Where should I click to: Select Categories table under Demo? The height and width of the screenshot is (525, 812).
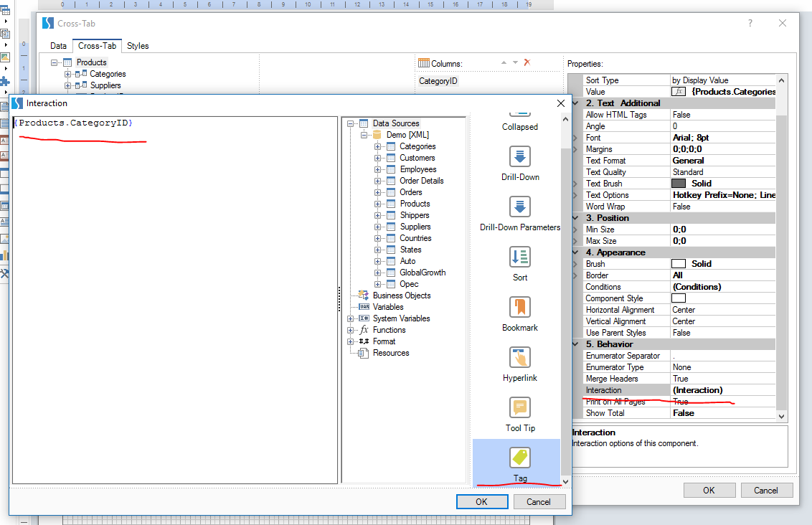tap(417, 146)
